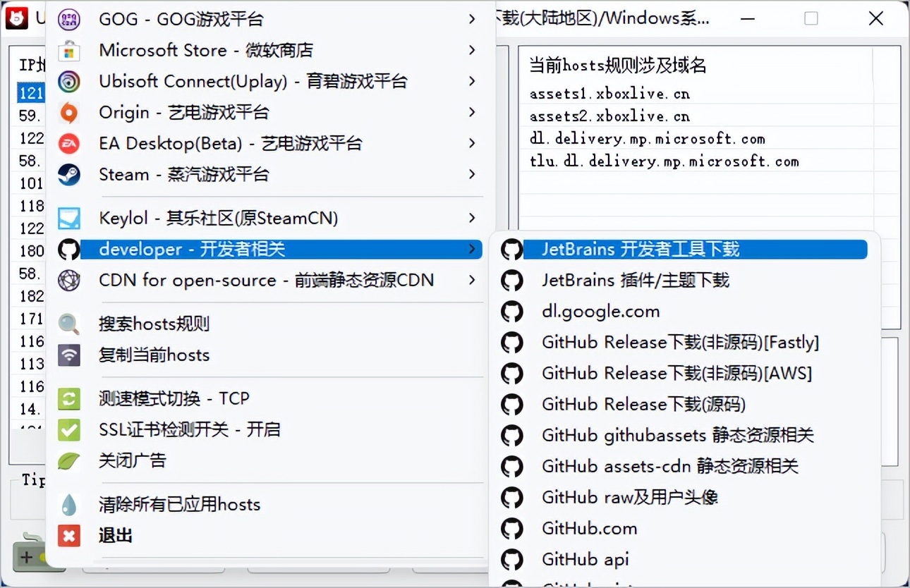Click the UsbEAm app icon in the title bar
The width and height of the screenshot is (910, 588).
point(16,18)
